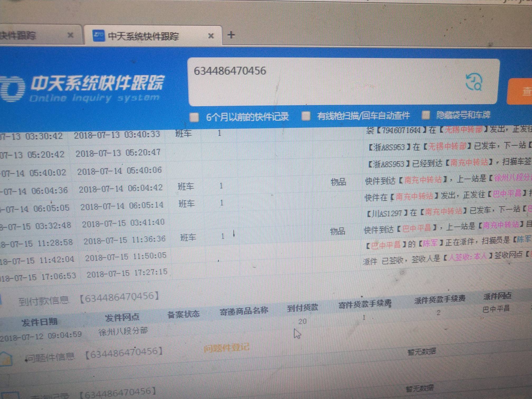Select the timestamp 2018-07-14 05:40:06
Screen dimensions: 532x399
(x=119, y=171)
